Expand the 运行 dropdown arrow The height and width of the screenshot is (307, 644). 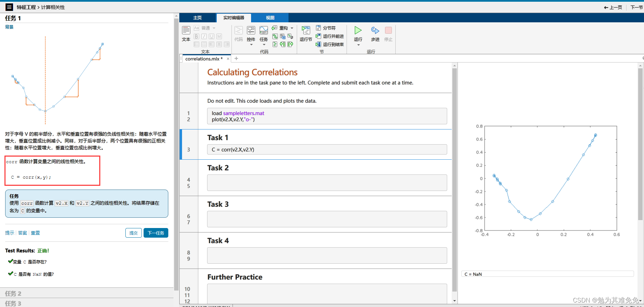coord(358,45)
